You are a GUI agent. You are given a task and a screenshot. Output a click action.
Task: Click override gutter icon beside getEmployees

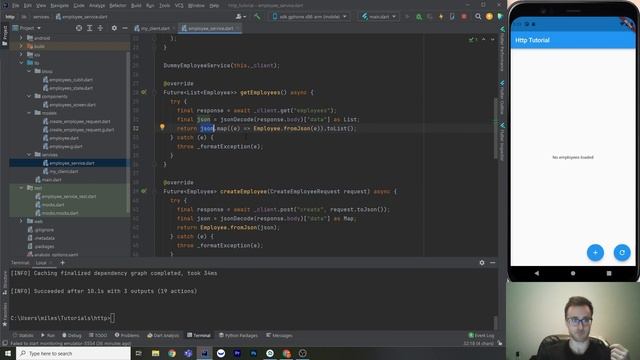tap(144, 92)
